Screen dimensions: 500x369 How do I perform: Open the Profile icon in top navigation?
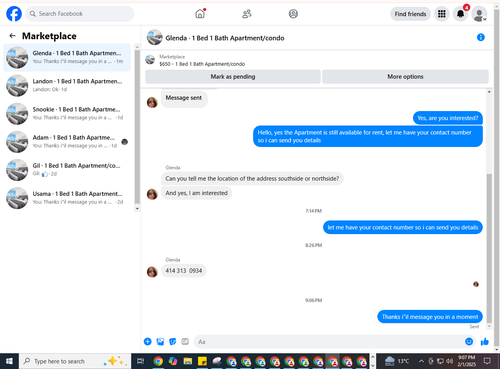pos(293,14)
